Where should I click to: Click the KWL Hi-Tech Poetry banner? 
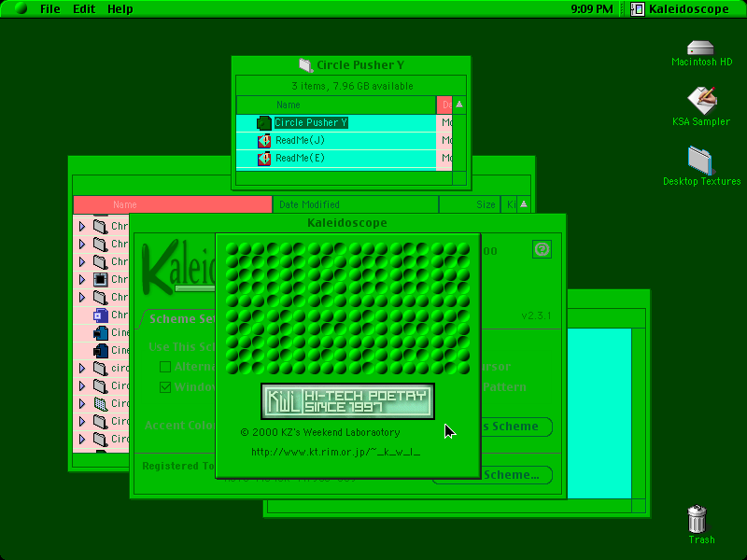347,401
